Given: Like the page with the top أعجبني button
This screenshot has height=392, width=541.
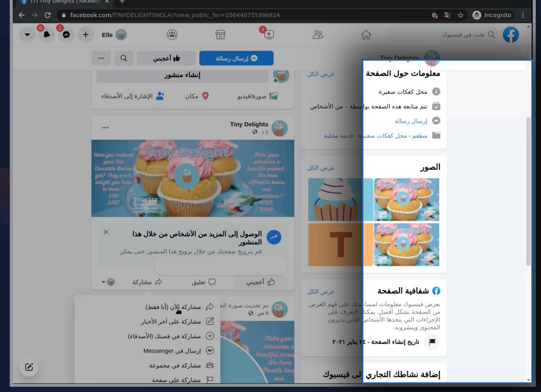Looking at the screenshot, I should [x=166, y=58].
